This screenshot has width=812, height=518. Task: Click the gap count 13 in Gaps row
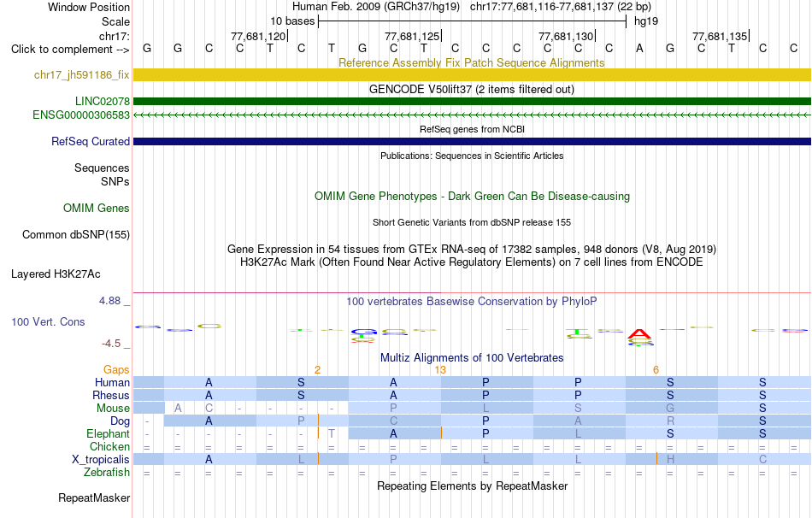440,370
